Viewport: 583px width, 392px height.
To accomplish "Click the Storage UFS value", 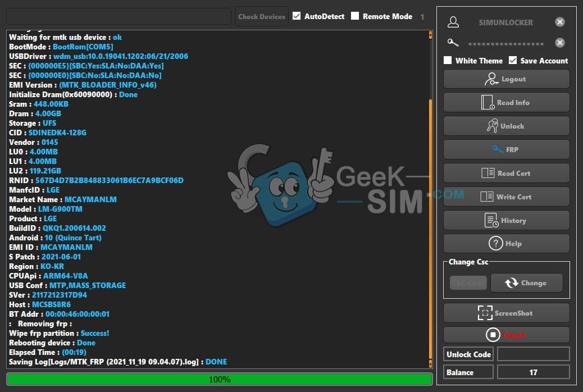I will coord(49,123).
